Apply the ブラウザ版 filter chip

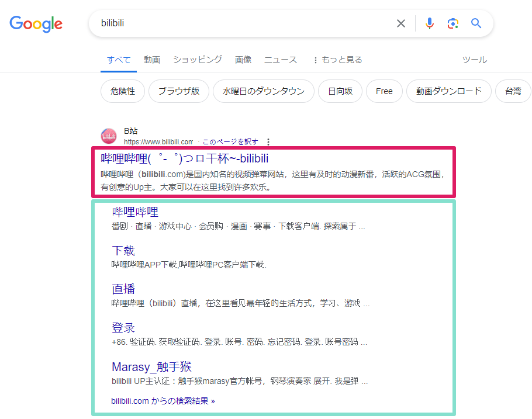pos(179,91)
